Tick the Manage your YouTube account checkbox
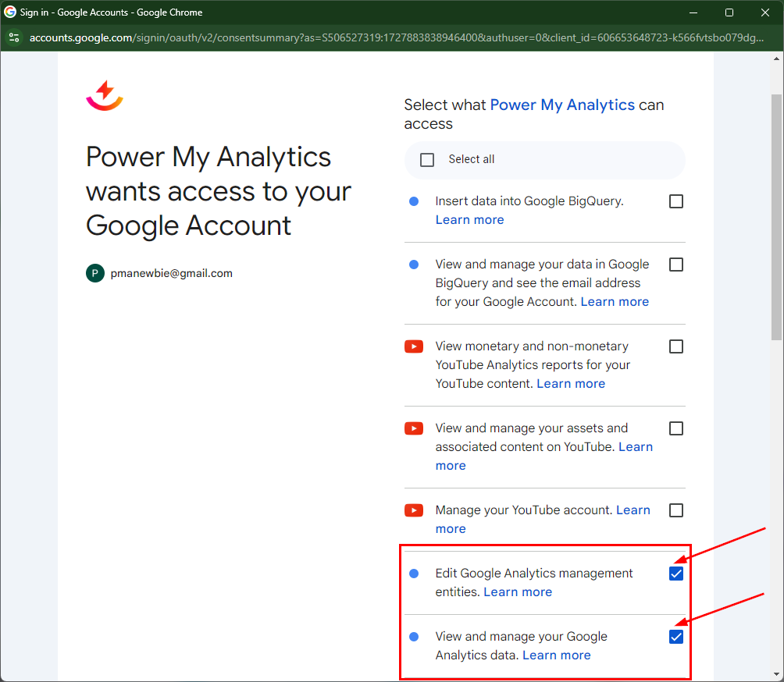 pyautogui.click(x=676, y=510)
